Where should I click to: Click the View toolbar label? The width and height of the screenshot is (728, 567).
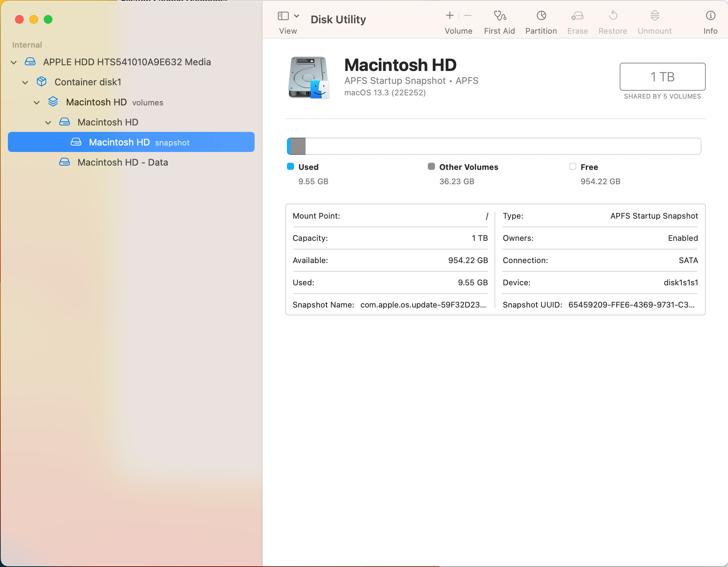coord(288,31)
